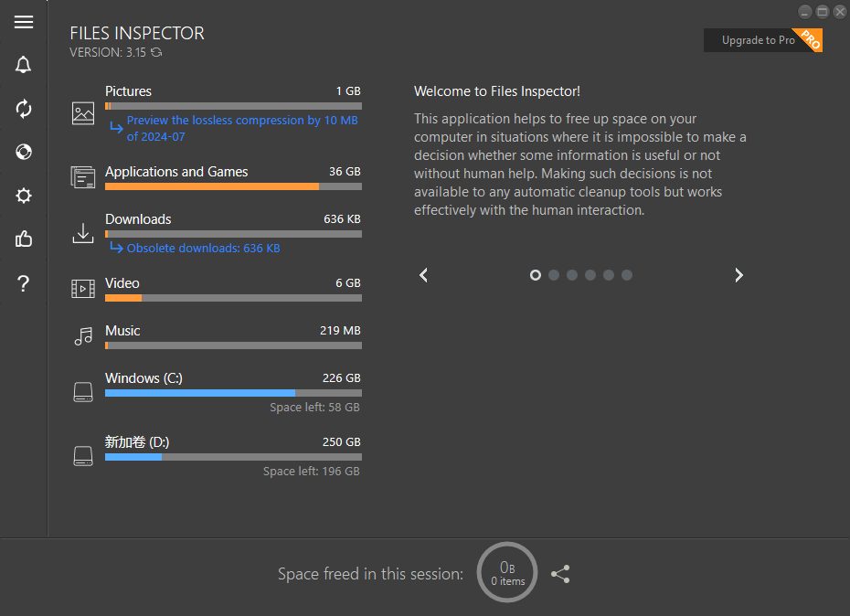Click the 250 GB size value
The height and width of the screenshot is (616, 850).
tap(342, 442)
